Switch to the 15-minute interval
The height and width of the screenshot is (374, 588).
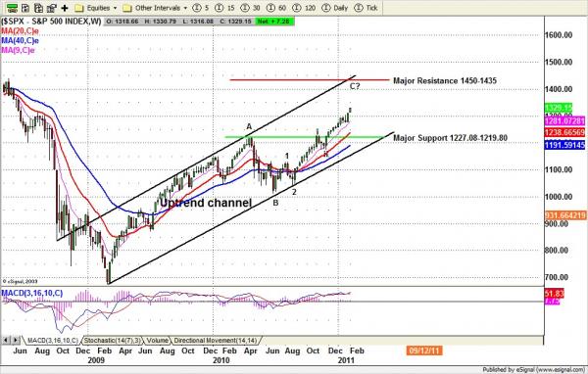click(x=225, y=8)
